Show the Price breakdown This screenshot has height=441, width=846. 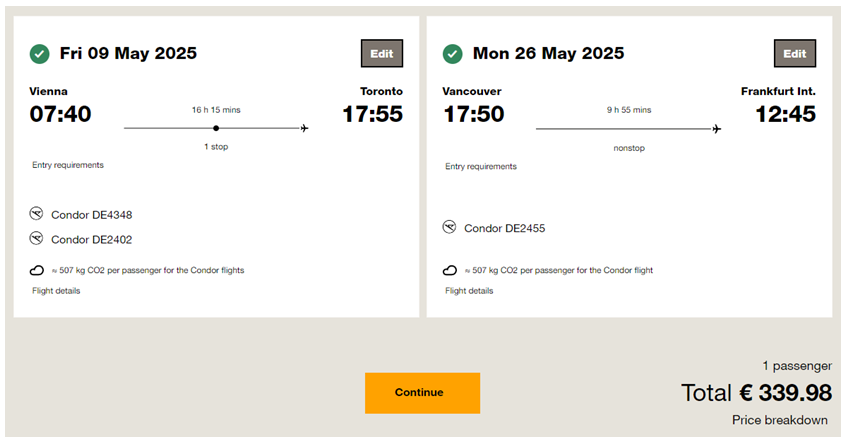point(780,420)
